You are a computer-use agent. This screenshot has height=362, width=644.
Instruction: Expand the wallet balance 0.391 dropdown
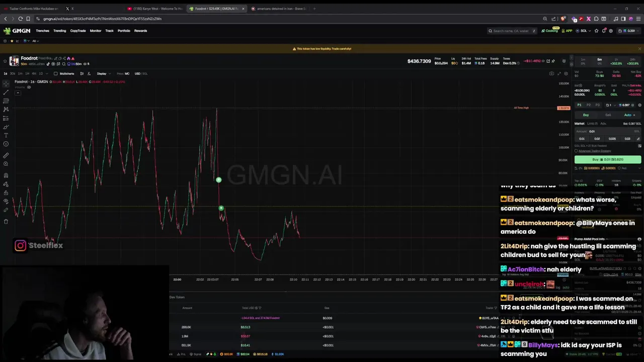tap(629, 31)
